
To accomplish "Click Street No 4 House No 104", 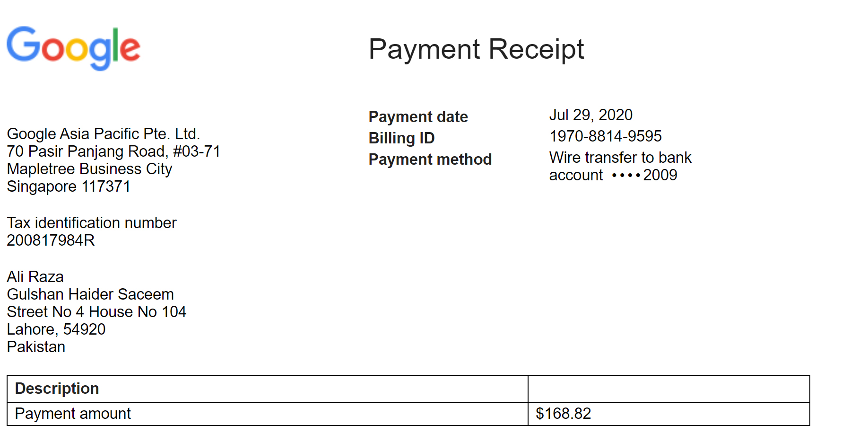I will point(96,312).
